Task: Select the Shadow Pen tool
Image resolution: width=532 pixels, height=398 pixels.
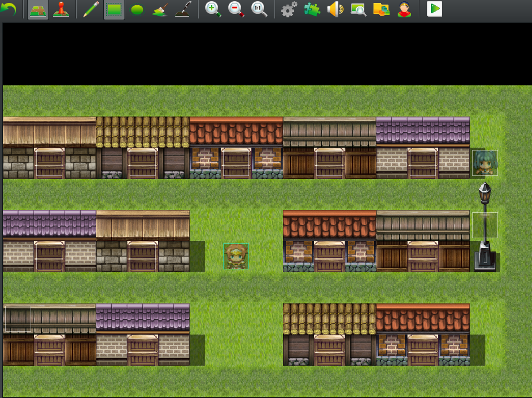Action: pyautogui.click(x=183, y=9)
